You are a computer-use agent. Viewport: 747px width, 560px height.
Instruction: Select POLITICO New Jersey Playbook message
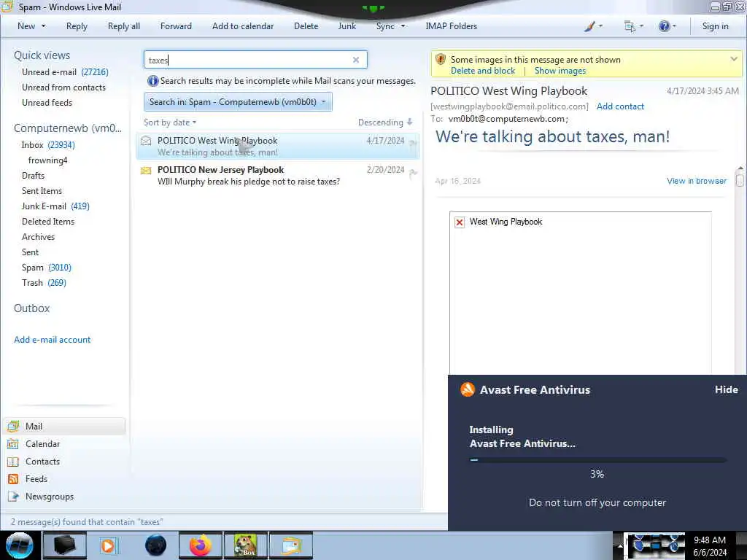(x=277, y=175)
